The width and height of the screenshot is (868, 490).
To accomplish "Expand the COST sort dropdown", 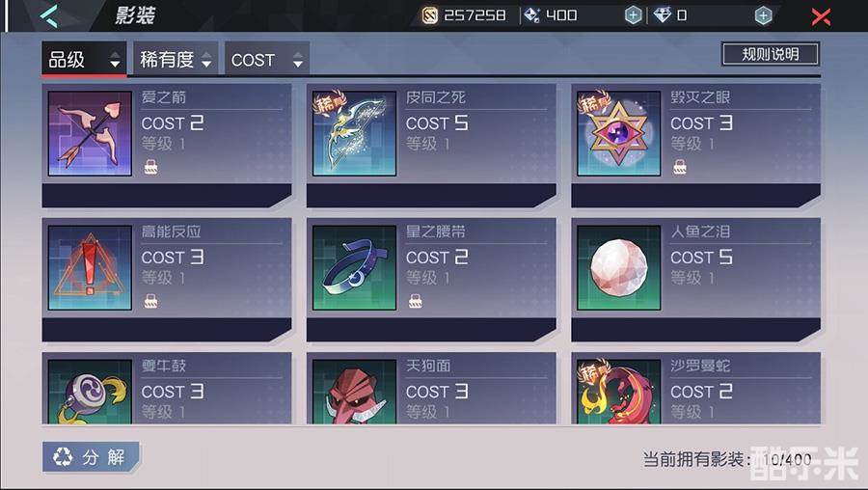I will (267, 59).
